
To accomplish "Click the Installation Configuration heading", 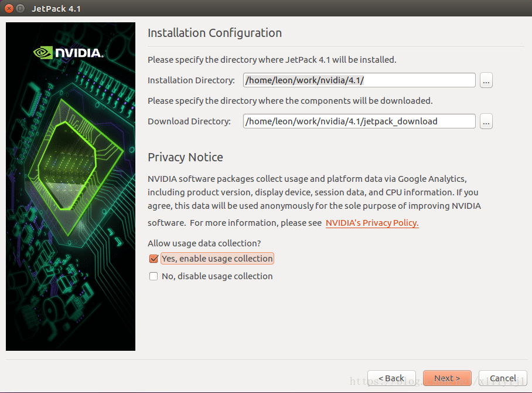I will 214,33.
